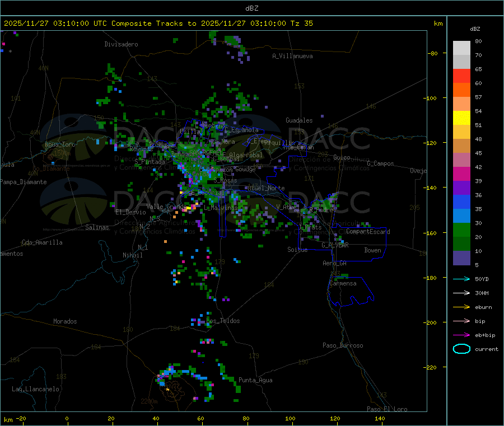Click the 2200m elevation contour label
The height and width of the screenshot is (426, 504).
pos(149,401)
